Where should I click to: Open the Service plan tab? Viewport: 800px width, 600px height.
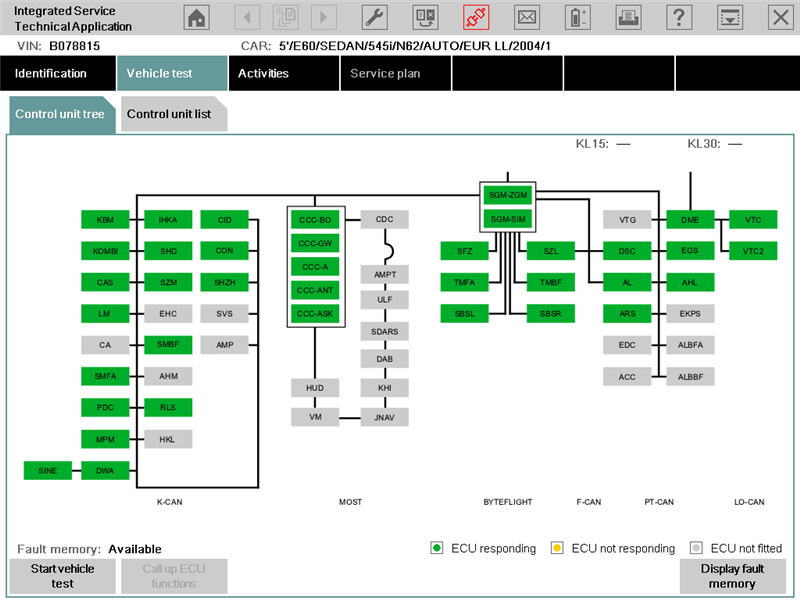[x=395, y=73]
